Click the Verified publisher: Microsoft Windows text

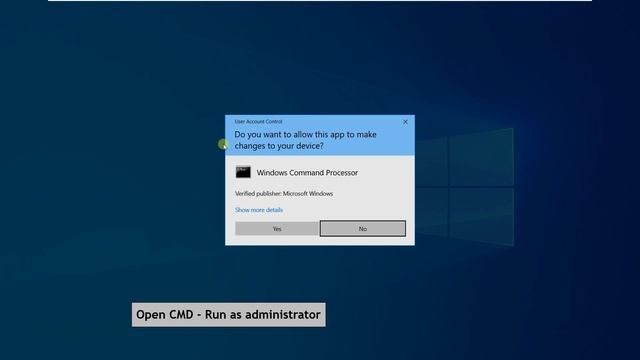click(x=284, y=193)
